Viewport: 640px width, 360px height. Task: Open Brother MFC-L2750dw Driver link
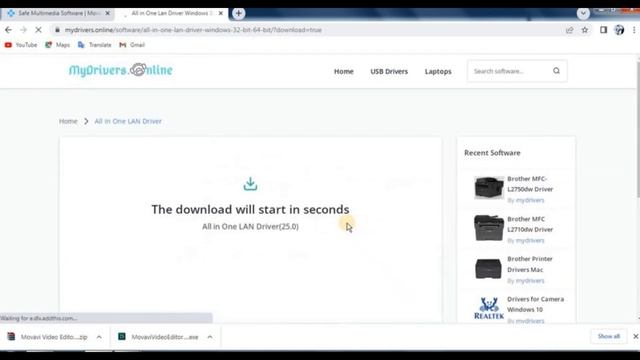(x=530, y=184)
